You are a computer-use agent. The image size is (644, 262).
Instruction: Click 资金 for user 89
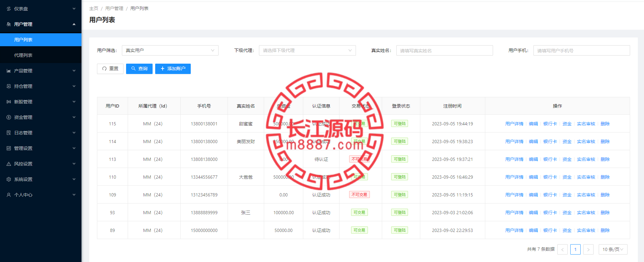(567, 230)
